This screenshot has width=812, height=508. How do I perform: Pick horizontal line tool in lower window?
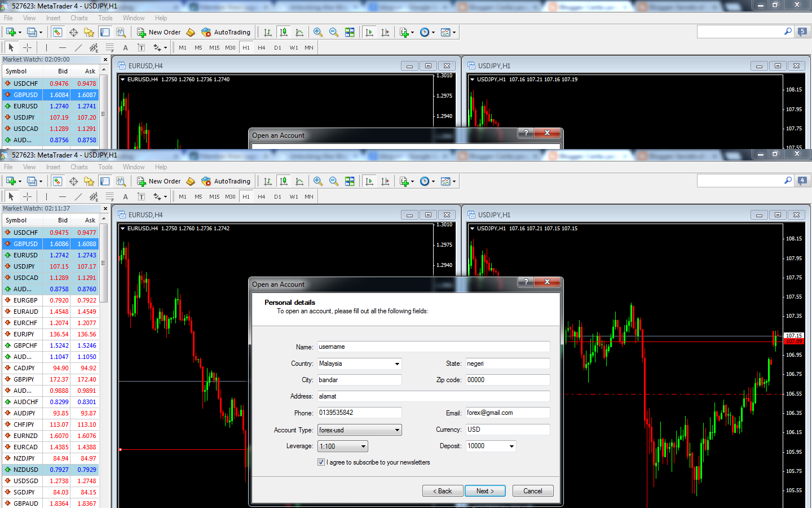pos(62,196)
